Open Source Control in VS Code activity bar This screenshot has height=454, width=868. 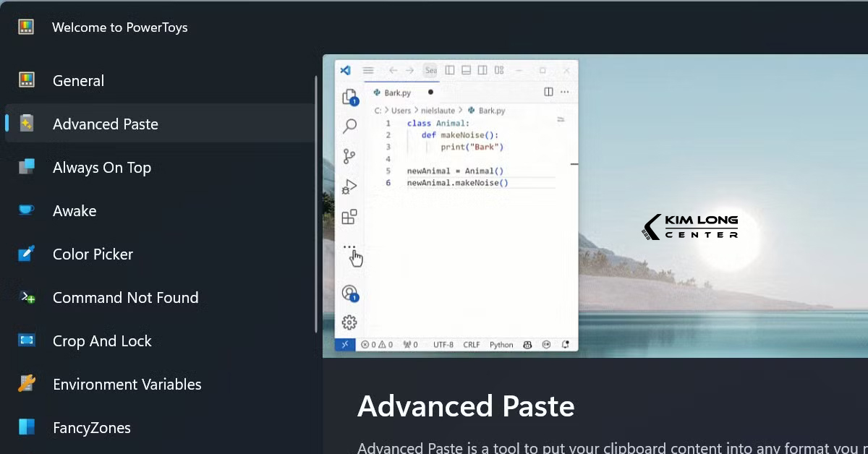pos(349,156)
